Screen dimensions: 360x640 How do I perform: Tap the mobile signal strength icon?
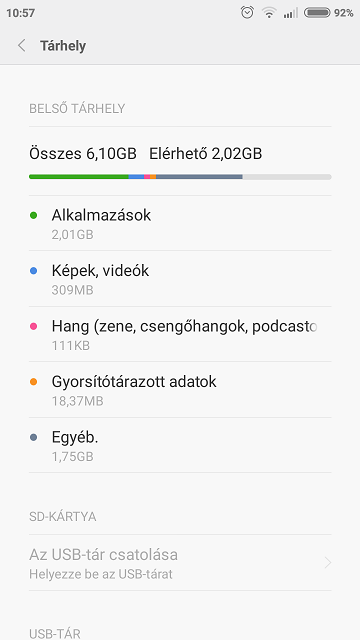(291, 13)
